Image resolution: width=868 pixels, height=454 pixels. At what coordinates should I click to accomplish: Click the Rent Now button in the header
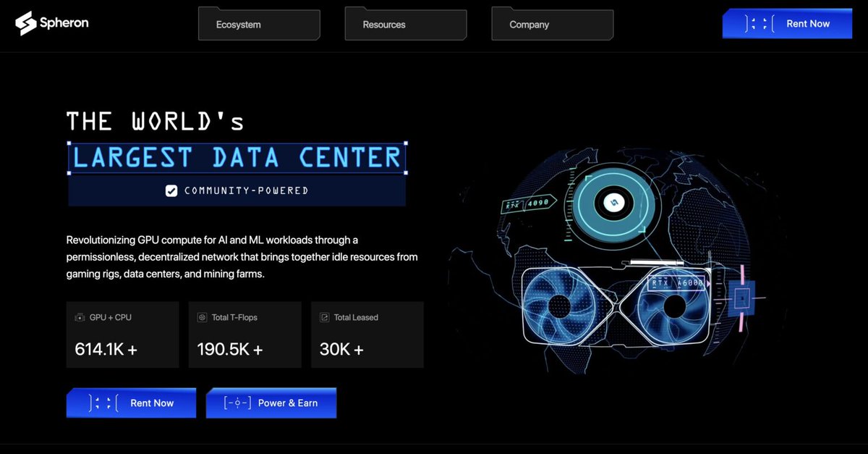pyautogui.click(x=787, y=23)
